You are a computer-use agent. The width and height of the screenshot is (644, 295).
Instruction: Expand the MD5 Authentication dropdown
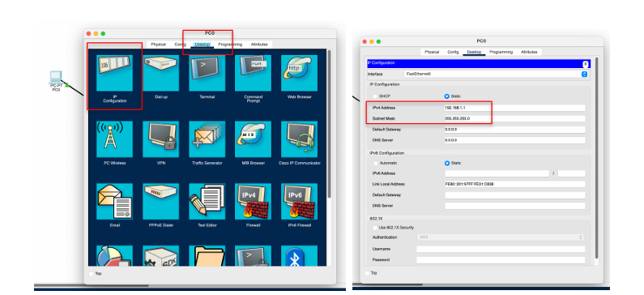point(501,237)
